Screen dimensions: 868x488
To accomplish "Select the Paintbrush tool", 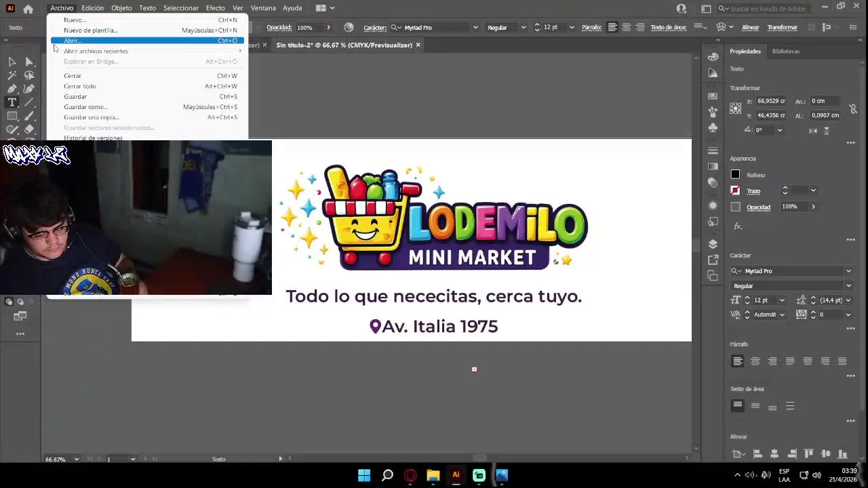I will [x=29, y=116].
